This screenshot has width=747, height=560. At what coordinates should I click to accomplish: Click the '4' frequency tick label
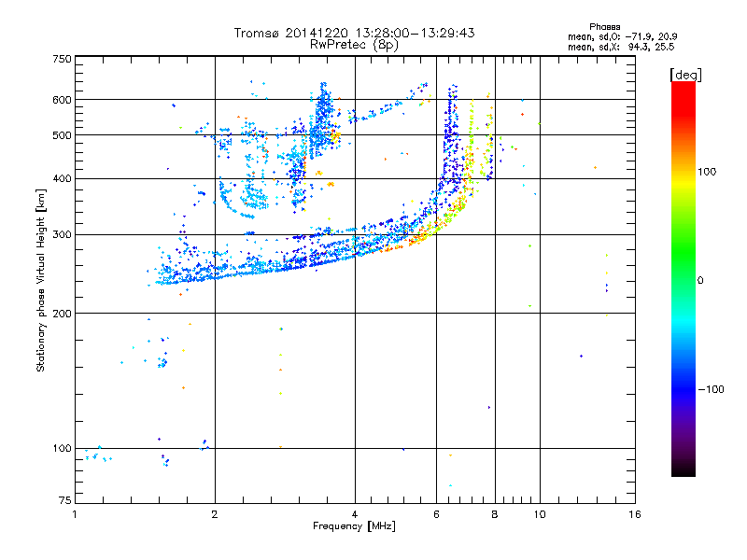coord(355,514)
